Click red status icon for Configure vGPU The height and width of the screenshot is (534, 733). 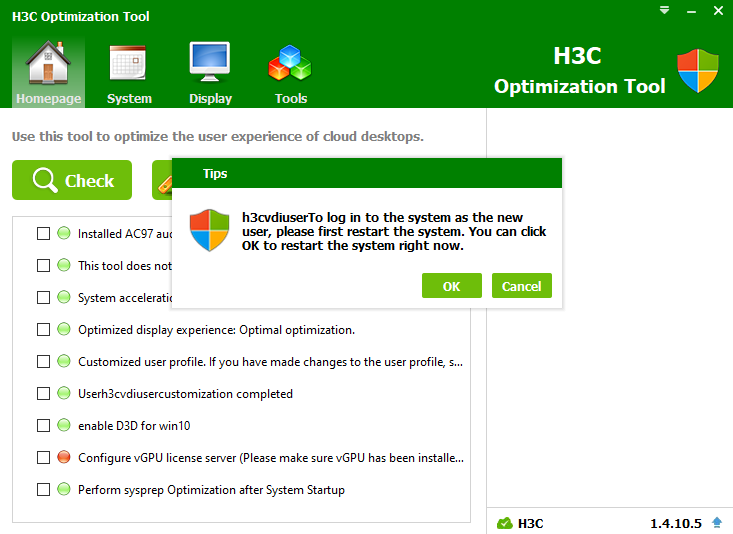64,457
